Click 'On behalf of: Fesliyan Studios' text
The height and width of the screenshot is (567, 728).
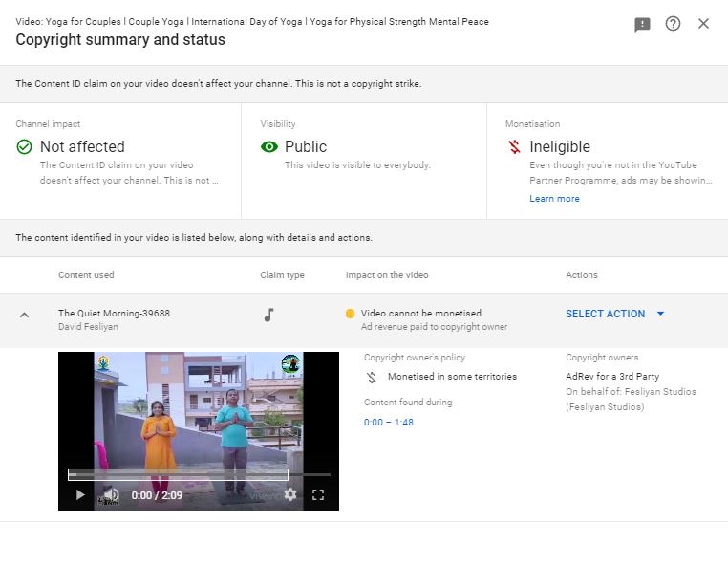tap(631, 392)
